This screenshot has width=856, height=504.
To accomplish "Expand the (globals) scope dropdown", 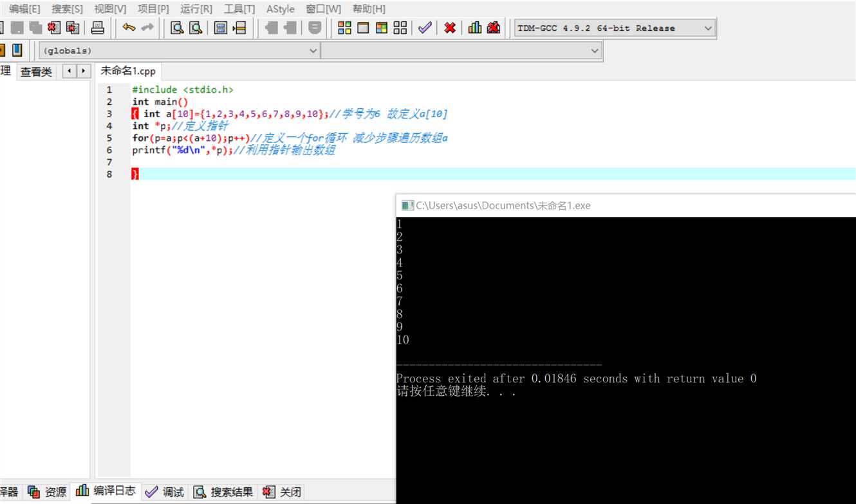I will pos(180,50).
